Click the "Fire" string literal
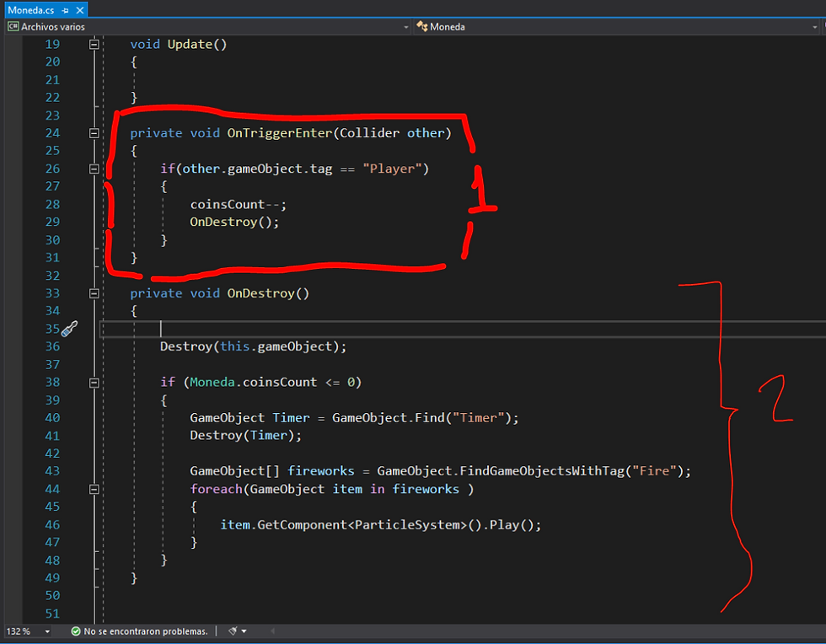The height and width of the screenshot is (644, 826). click(x=654, y=471)
